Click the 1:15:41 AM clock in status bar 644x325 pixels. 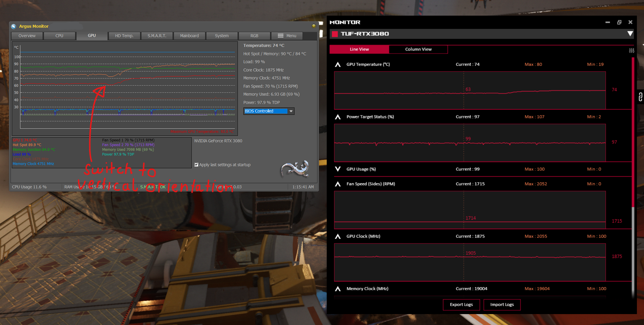point(303,187)
